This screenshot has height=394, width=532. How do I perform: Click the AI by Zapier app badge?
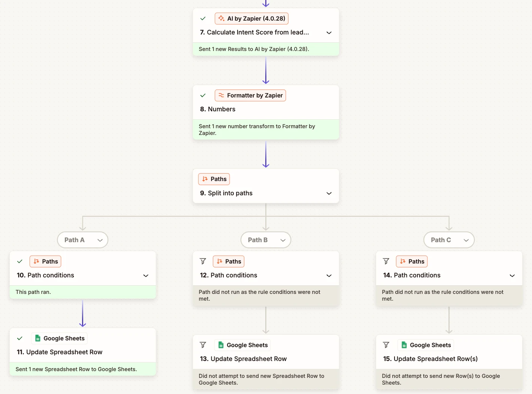click(x=251, y=18)
